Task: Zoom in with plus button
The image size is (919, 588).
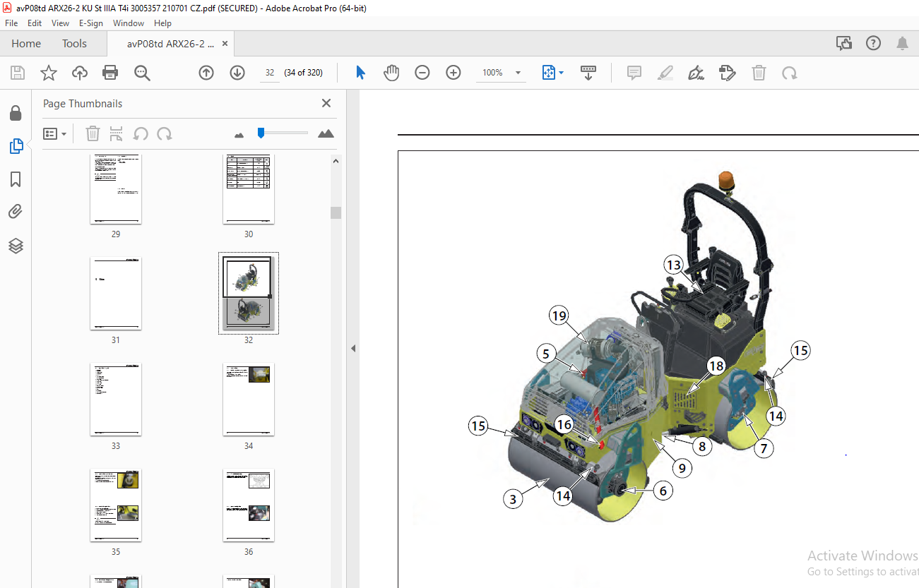Action: coord(453,73)
